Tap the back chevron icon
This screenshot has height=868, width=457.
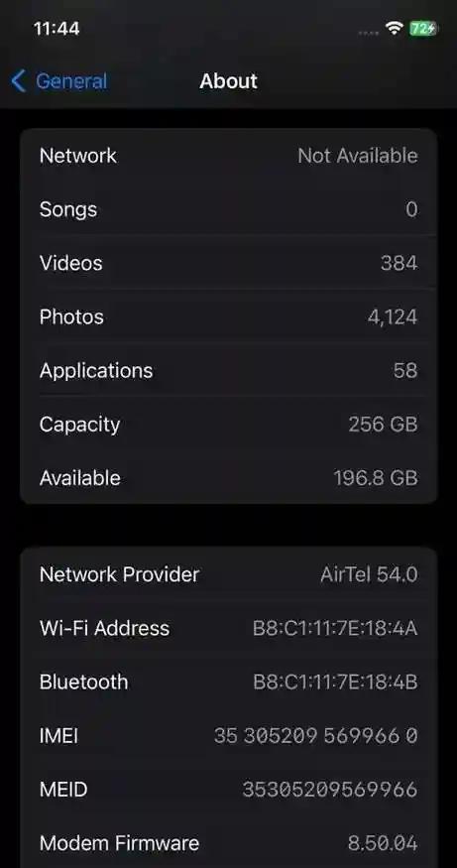(18, 81)
